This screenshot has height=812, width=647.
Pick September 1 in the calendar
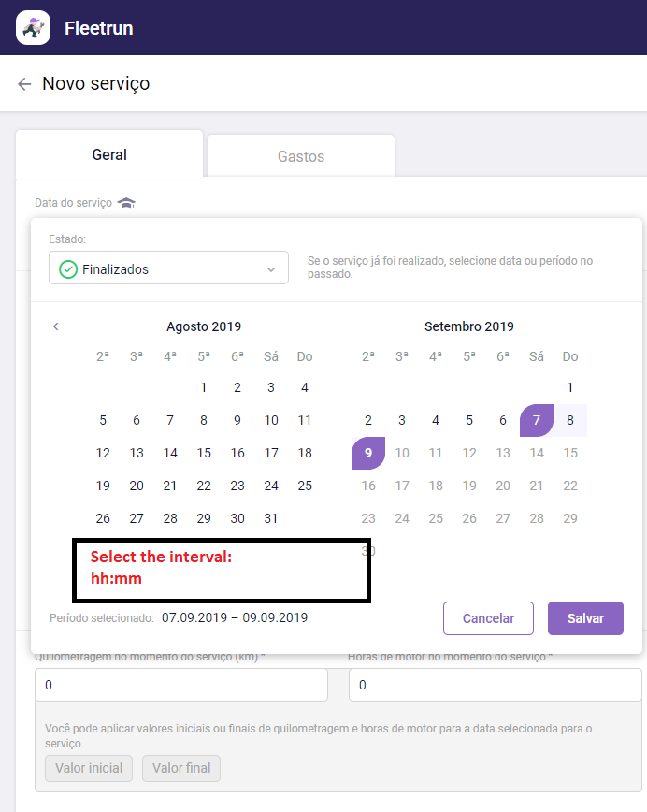coord(570,387)
